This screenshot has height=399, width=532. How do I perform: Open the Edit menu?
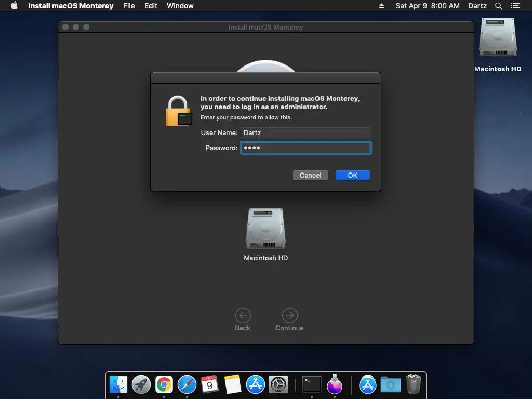point(151,6)
